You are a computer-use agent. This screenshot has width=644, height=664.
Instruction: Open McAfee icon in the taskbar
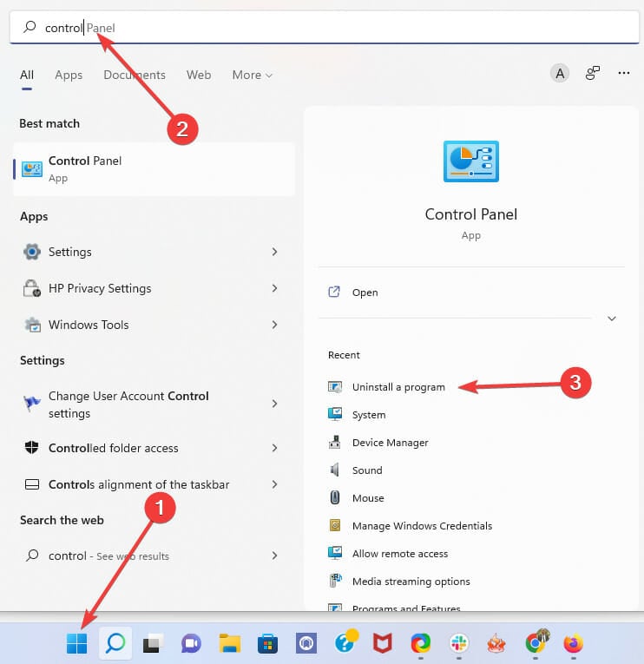[x=382, y=643]
